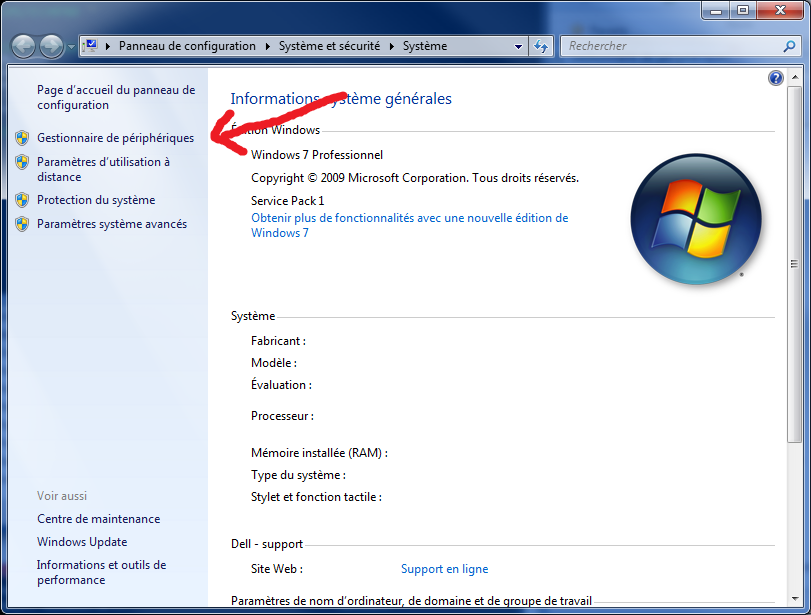Open the Support en ligne link
The height and width of the screenshot is (615, 811).
pyautogui.click(x=444, y=569)
